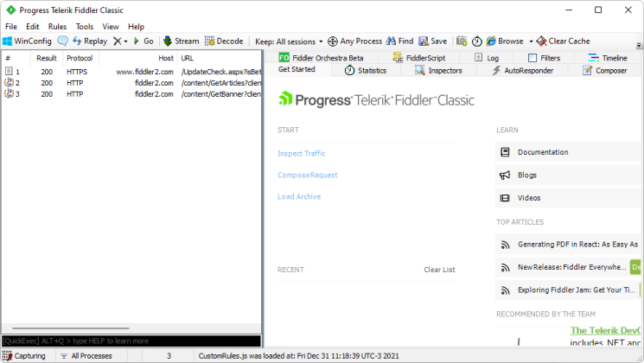This screenshot has height=363, width=644.
Task: Click the session count 3 in status bar
Action: [x=169, y=356]
